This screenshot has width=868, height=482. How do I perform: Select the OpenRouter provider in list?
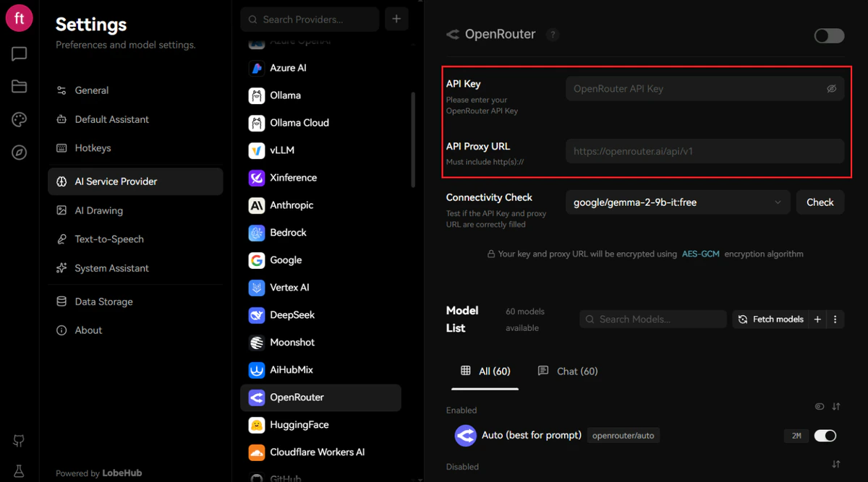[x=320, y=397]
